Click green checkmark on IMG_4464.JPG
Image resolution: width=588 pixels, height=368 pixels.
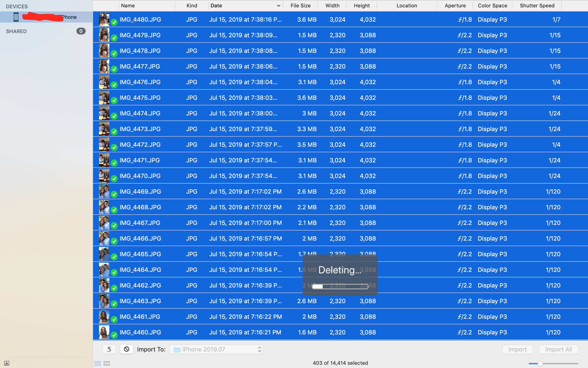[x=114, y=273]
